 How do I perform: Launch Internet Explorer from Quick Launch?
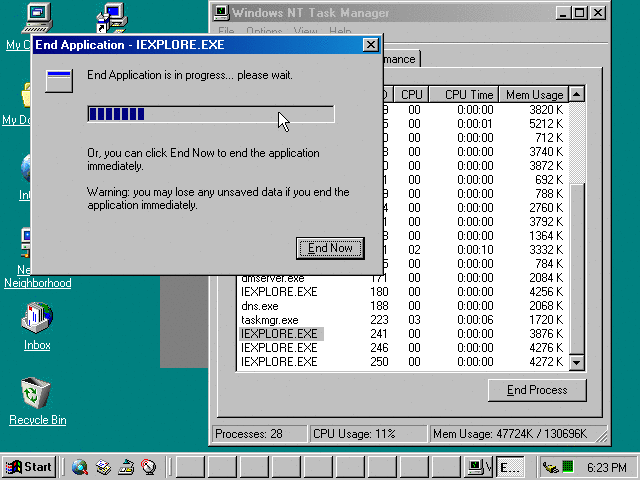pyautogui.click(x=80, y=467)
